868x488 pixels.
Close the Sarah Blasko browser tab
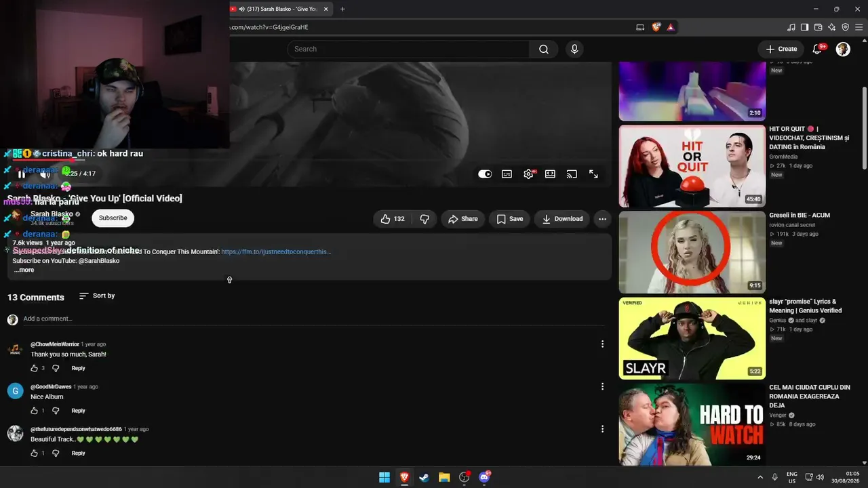coord(326,9)
